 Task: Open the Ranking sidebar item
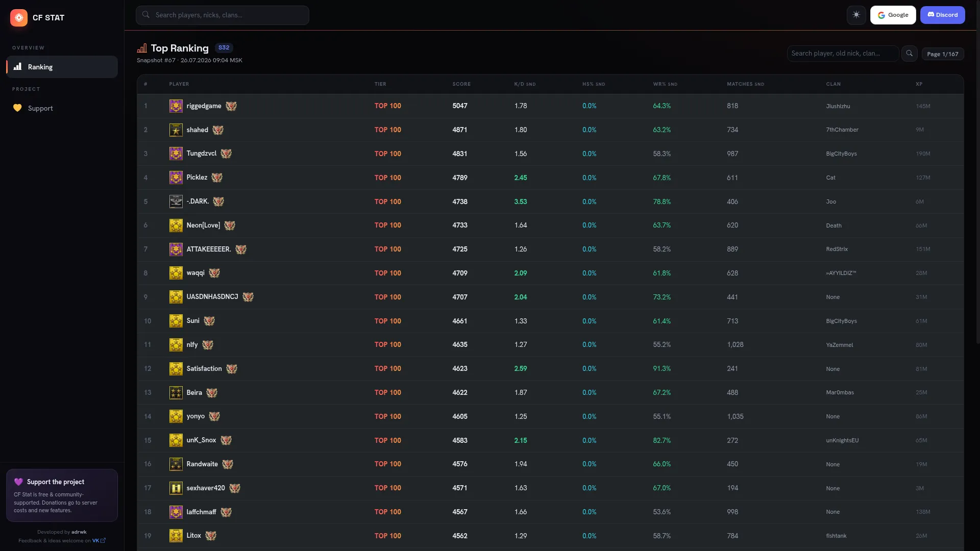point(62,67)
